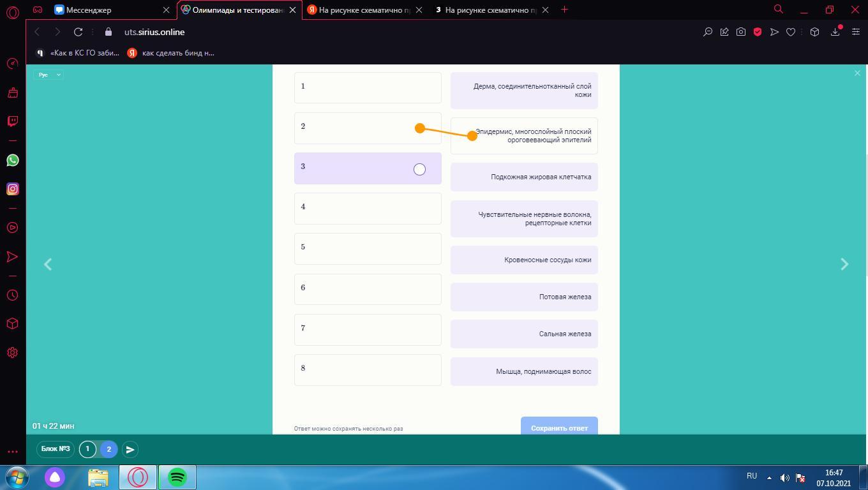Close the Мессенджер tab
868x490 pixels.
[166, 10]
